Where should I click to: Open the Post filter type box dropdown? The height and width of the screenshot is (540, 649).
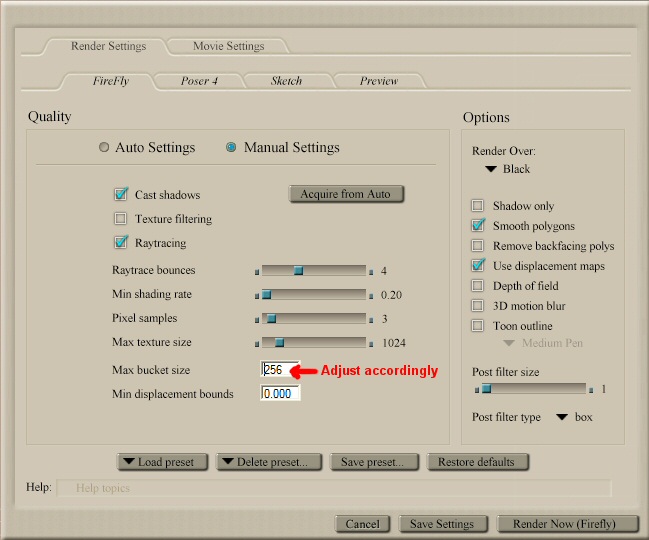pyautogui.click(x=574, y=417)
